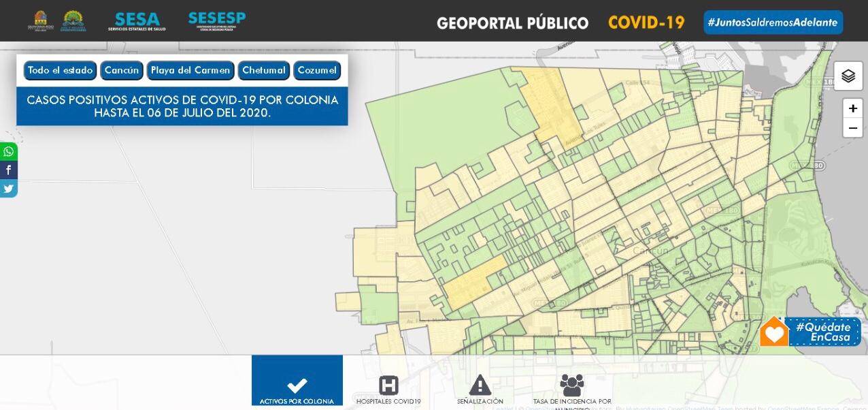
Task: Open Tasa de Incidencia por Municipio tab
Action: click(572, 390)
